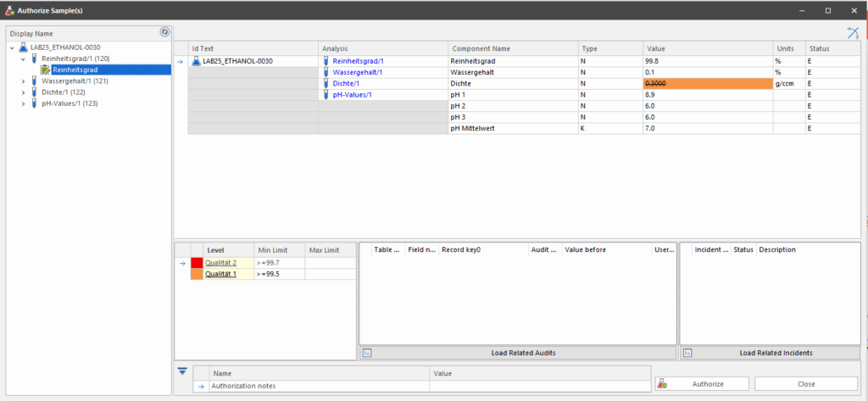
Task: Click the Value before column header in audits
Action: (606, 249)
